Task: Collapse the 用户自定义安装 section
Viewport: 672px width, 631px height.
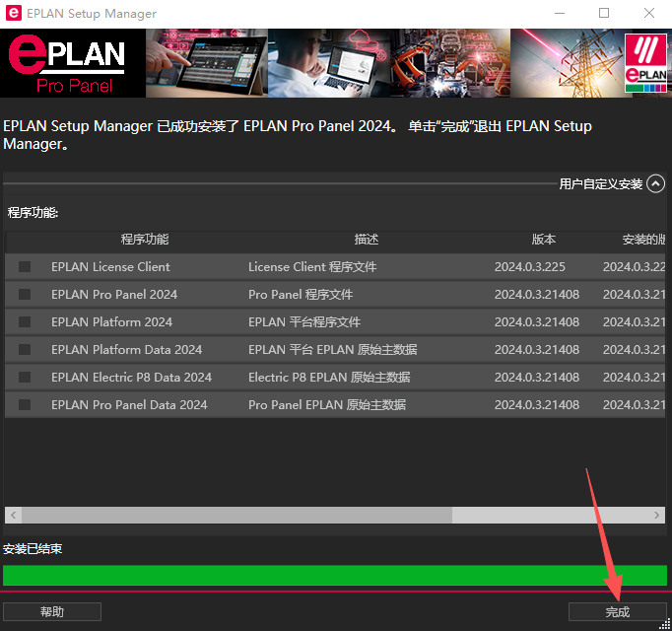Action: [655, 183]
